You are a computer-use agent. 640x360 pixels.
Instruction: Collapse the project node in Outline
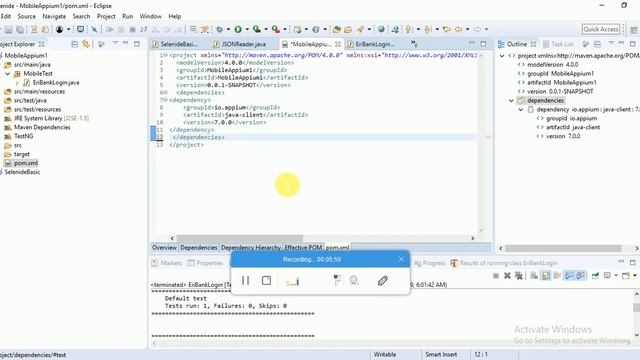(x=502, y=56)
